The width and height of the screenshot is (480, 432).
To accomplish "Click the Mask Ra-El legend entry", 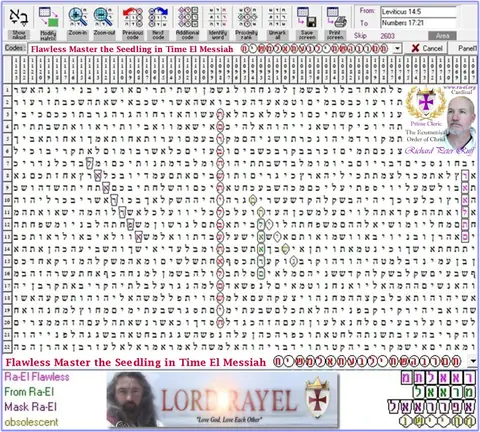I will (30, 407).
